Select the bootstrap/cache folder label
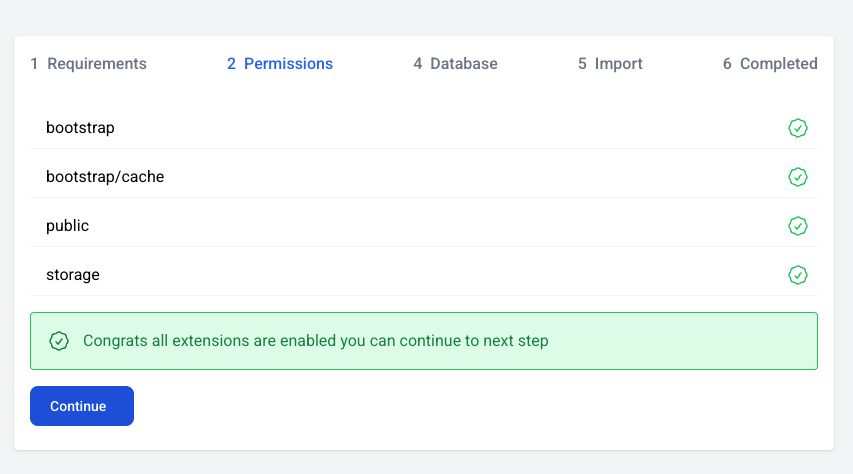 105,177
